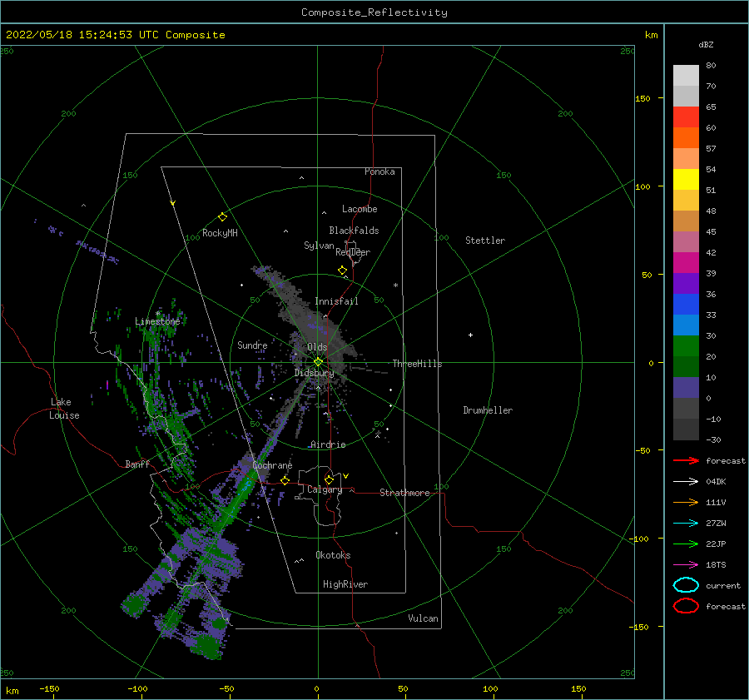The height and width of the screenshot is (700, 749).
Task: Click the km unit label at top right
Action: (x=651, y=35)
